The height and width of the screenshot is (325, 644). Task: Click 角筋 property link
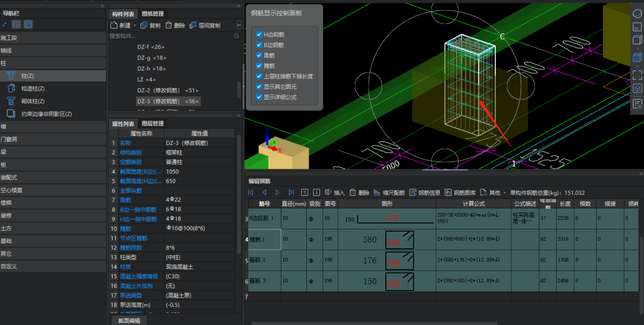click(x=125, y=200)
